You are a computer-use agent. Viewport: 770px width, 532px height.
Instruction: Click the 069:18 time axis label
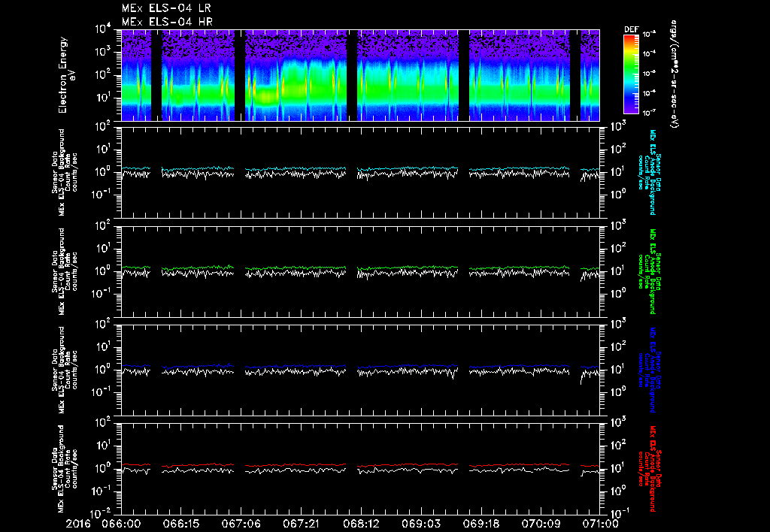[481, 524]
